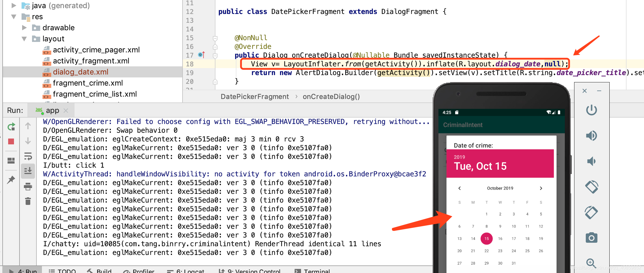Go to next month in date picker
Image resolution: width=644 pixels, height=273 pixels.
coord(541,188)
